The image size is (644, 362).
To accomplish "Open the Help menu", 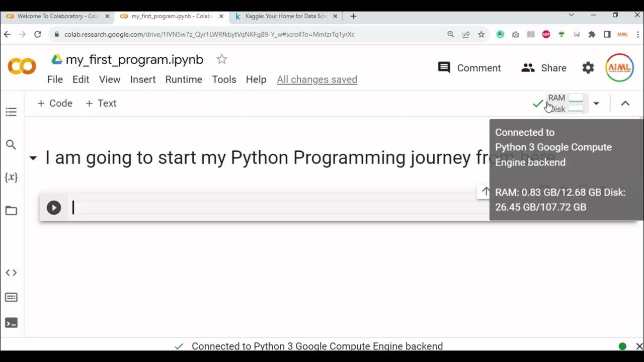I will 256,79.
